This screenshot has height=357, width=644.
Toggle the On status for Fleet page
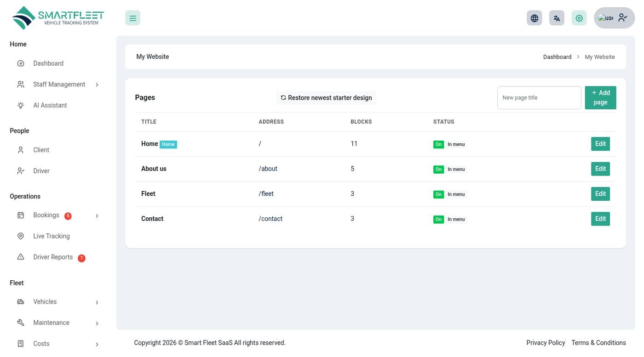pyautogui.click(x=438, y=194)
